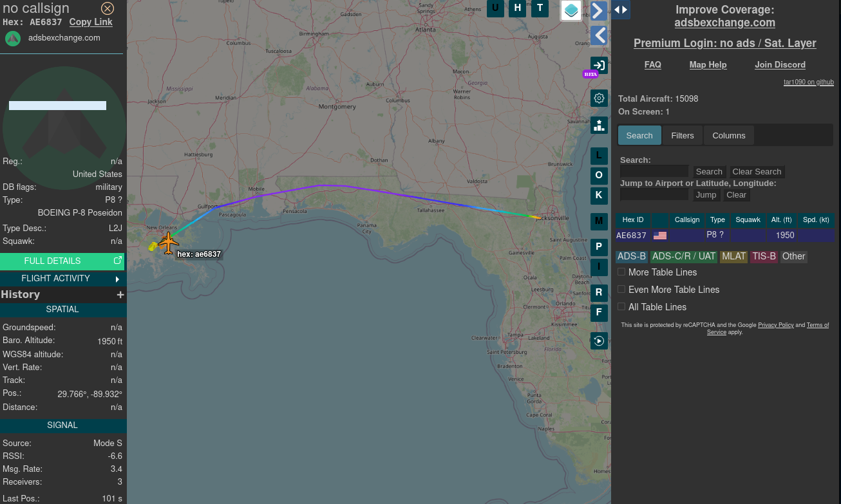Enable Even More Table Lines checkbox

621,289
